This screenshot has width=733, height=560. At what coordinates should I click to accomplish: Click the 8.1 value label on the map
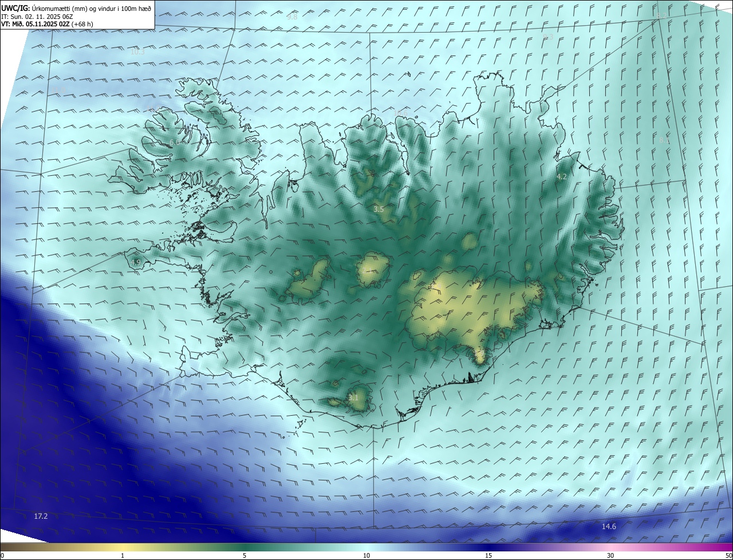[664, 140]
